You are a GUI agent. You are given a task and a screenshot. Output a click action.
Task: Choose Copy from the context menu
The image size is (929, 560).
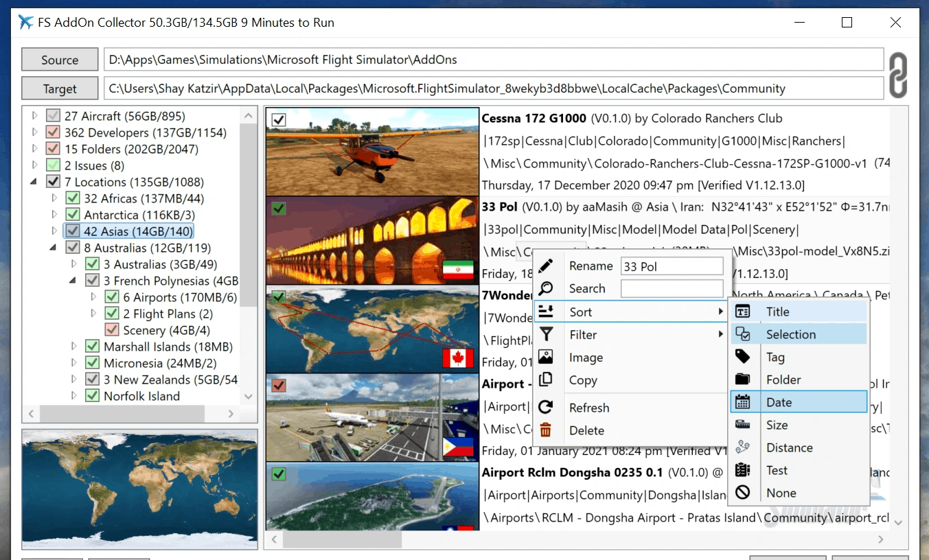pos(583,380)
